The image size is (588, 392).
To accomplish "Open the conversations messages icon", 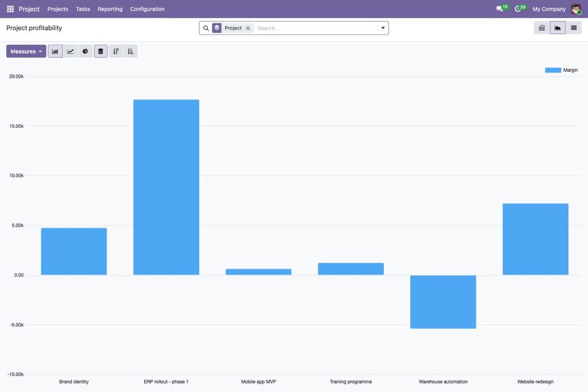I will point(500,9).
